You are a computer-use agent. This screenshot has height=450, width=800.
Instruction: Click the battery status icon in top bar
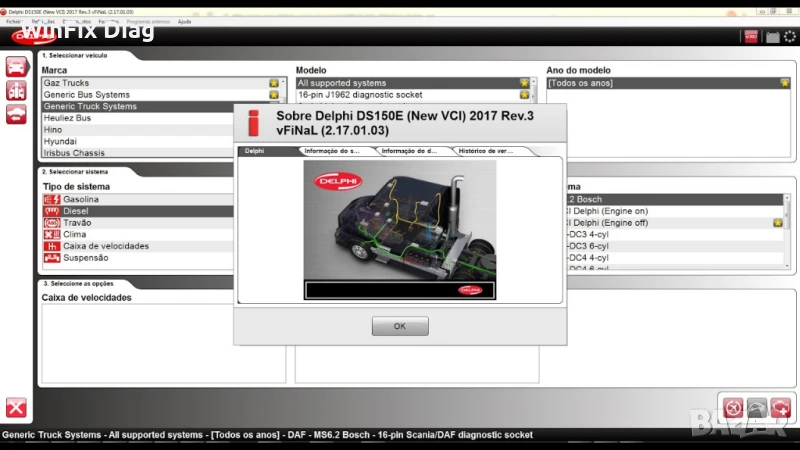pyautogui.click(x=771, y=37)
